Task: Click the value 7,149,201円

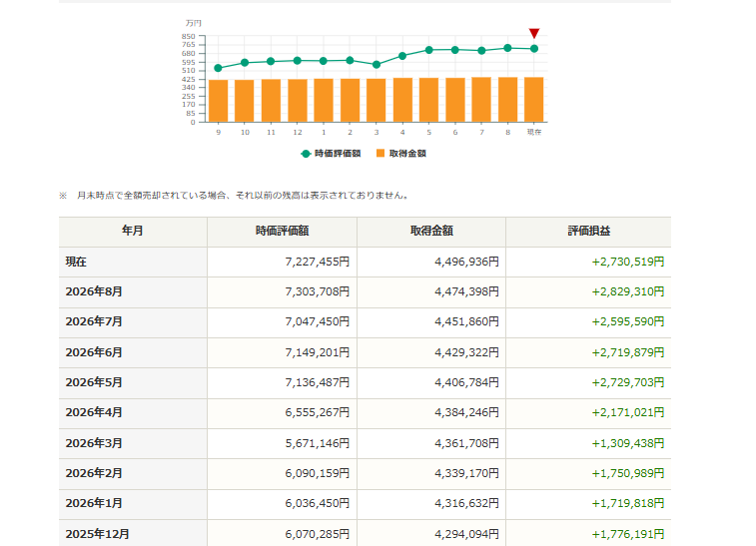Action: click(318, 352)
